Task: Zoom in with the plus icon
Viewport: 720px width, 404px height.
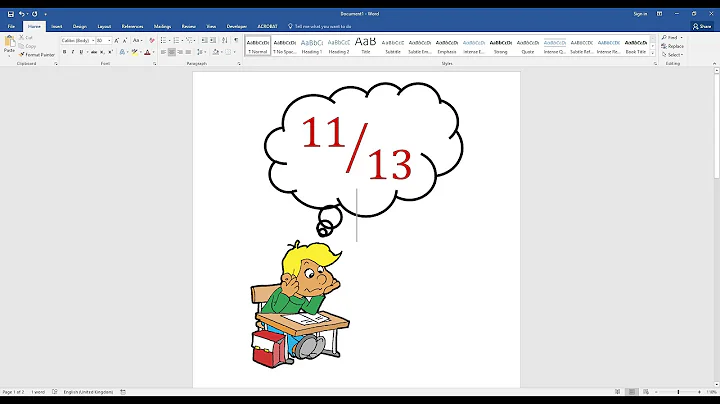Action: click(699, 392)
